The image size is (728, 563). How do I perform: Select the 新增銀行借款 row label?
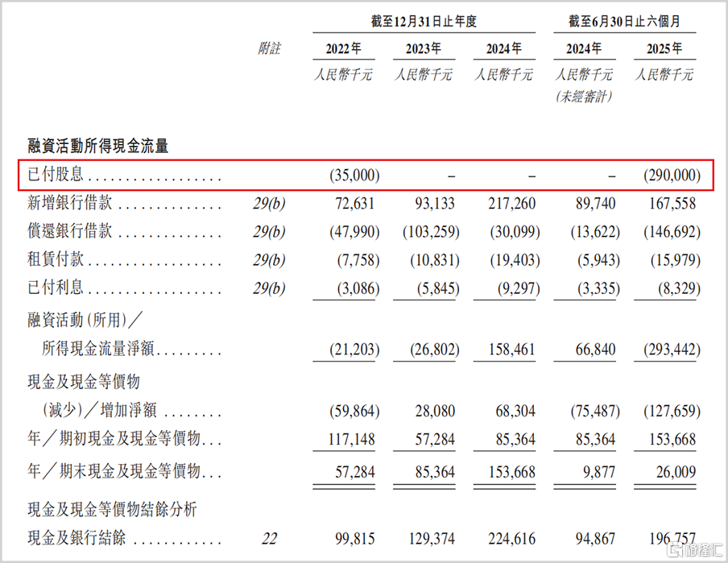tap(70, 204)
